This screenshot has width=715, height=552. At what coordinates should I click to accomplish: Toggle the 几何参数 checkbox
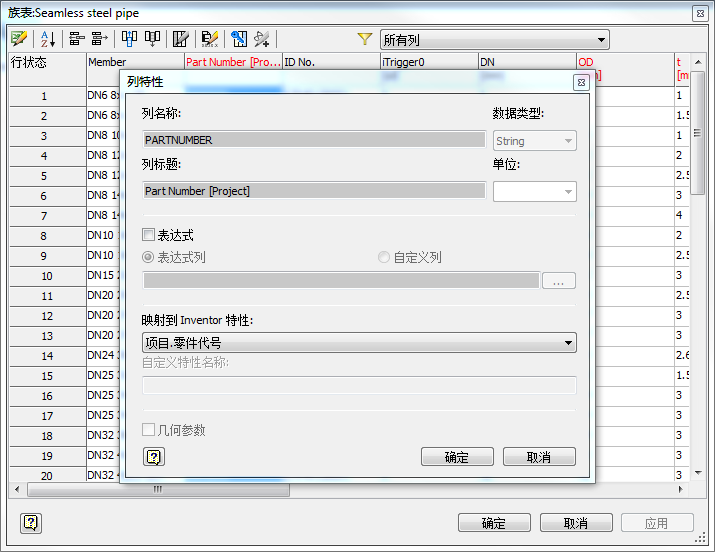tap(148, 429)
